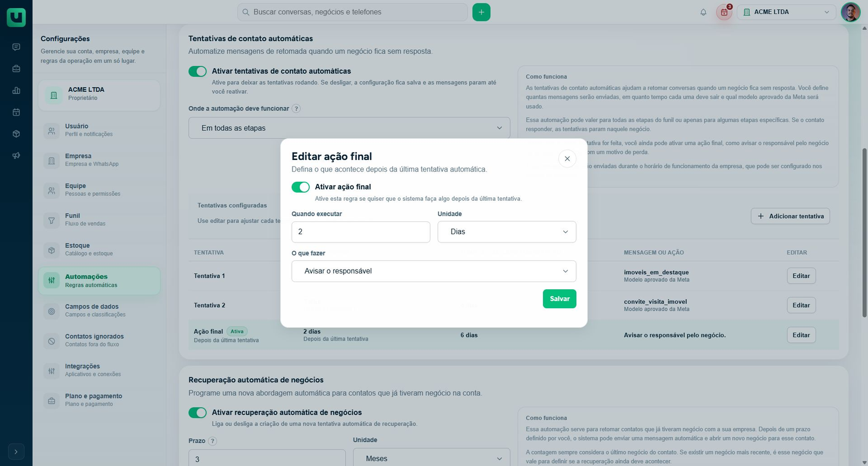Open the 'Meses' unit dropdown
Viewport: 868px width, 466px height.
click(431, 458)
